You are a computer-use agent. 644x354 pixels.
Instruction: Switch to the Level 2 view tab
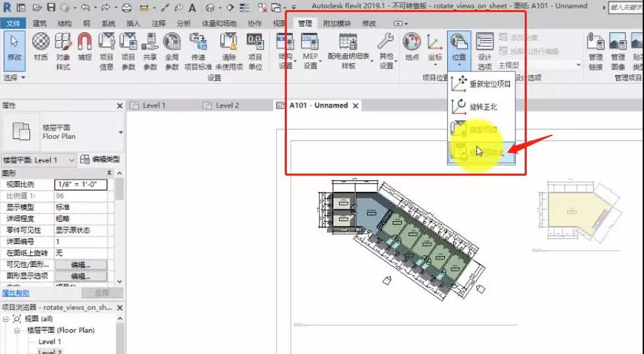[221, 105]
